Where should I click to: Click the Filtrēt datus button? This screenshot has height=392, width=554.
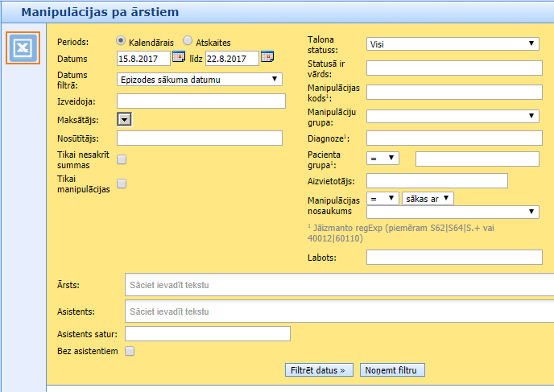point(319,370)
